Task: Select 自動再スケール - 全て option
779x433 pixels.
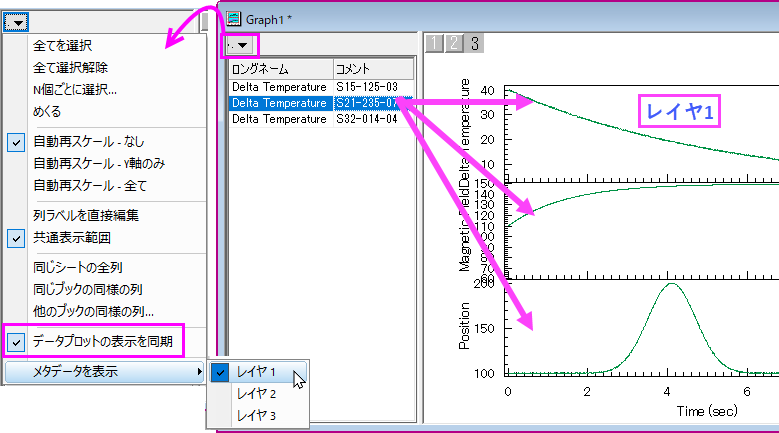Action: pyautogui.click(x=90, y=186)
